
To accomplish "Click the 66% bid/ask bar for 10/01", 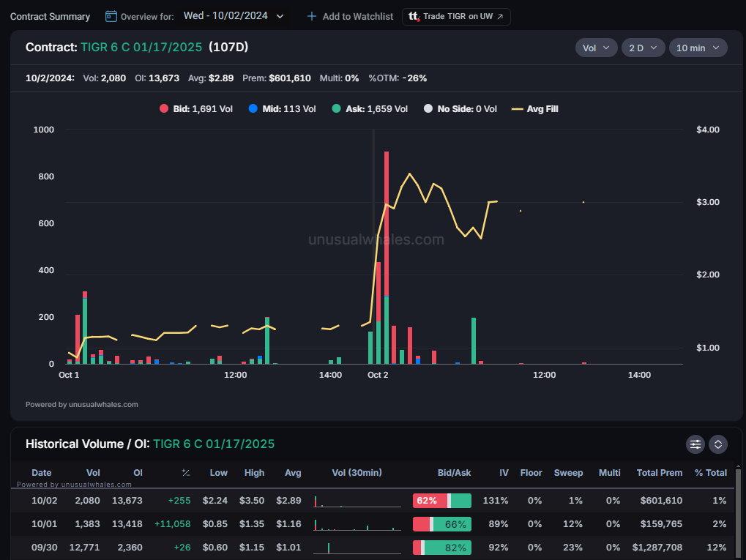I will tap(442, 524).
